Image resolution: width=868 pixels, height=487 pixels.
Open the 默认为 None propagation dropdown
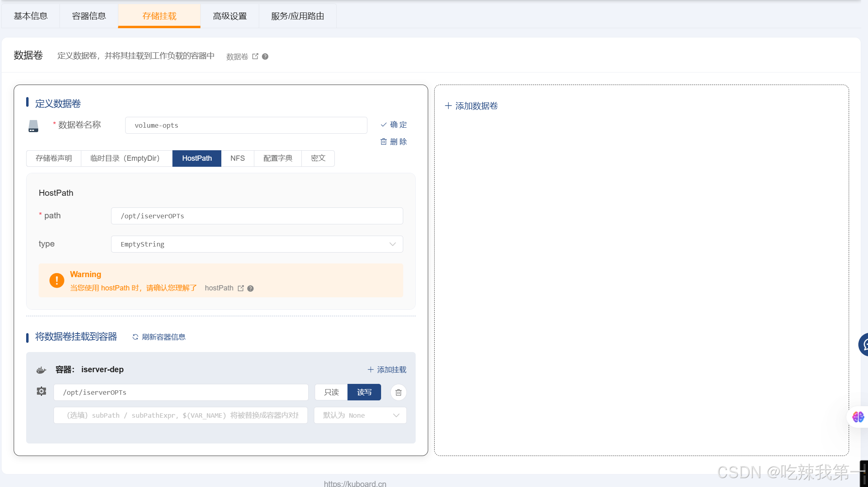coord(360,415)
